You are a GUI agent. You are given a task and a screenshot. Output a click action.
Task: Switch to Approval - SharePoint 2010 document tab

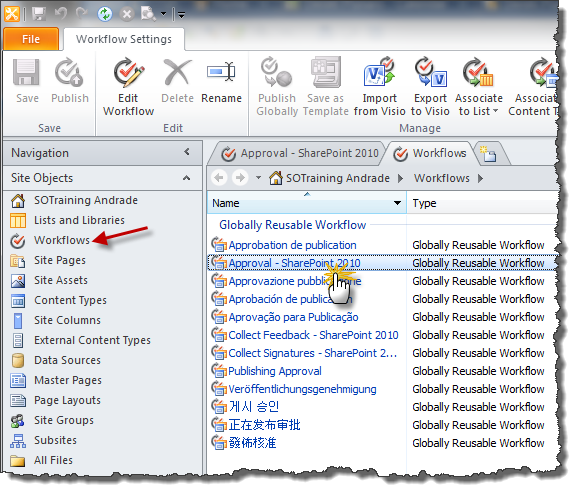point(299,153)
